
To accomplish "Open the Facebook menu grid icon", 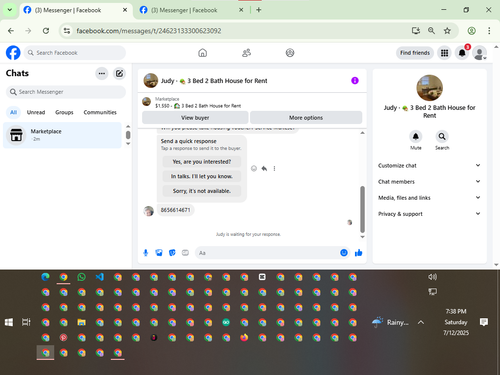I will pos(444,53).
